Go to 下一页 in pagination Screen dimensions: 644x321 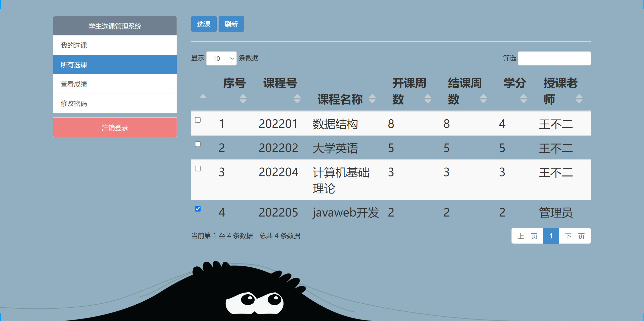(x=575, y=236)
